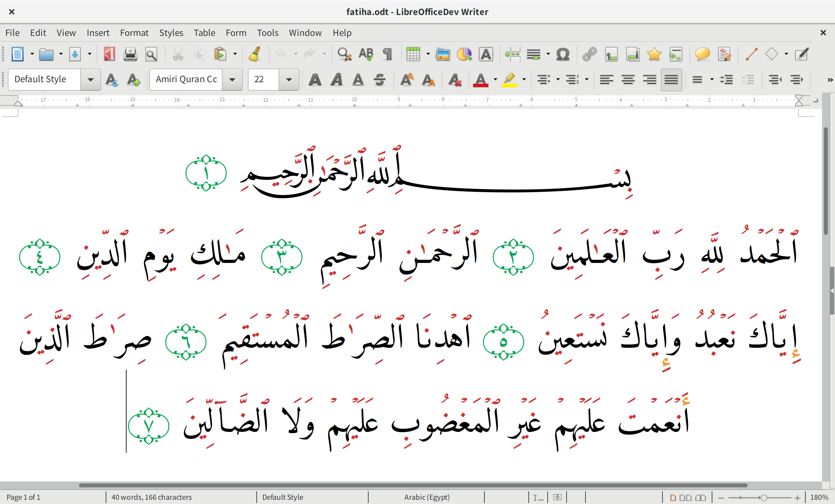Click the horizontal scrollbar at the bottom
This screenshot has width=835, height=504.
(413, 485)
